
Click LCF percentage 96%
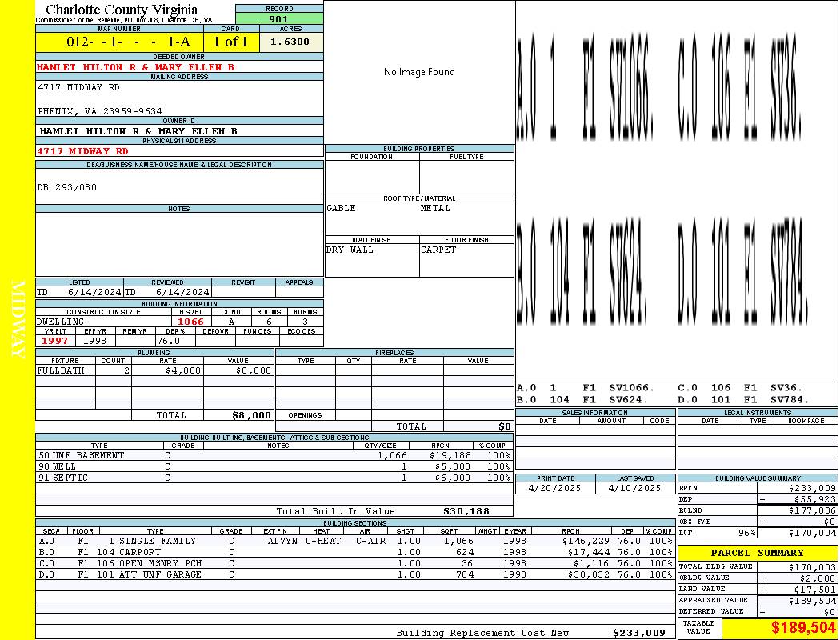click(x=746, y=534)
